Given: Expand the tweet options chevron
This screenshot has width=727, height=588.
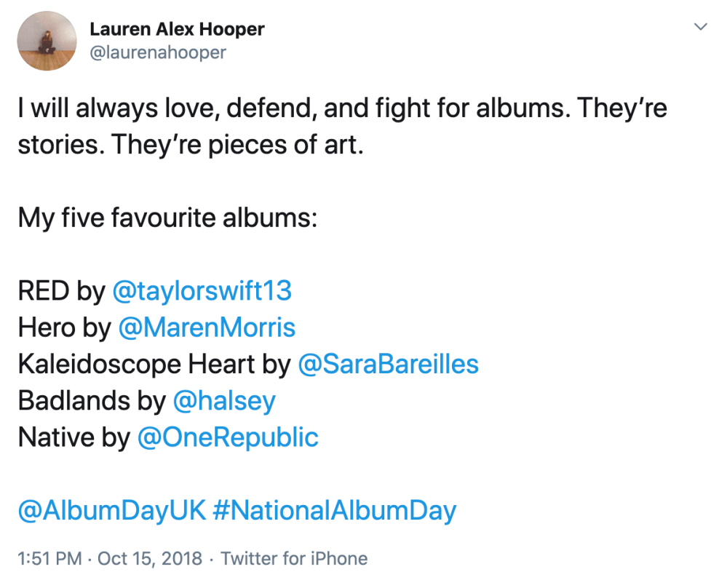Looking at the screenshot, I should [x=701, y=27].
